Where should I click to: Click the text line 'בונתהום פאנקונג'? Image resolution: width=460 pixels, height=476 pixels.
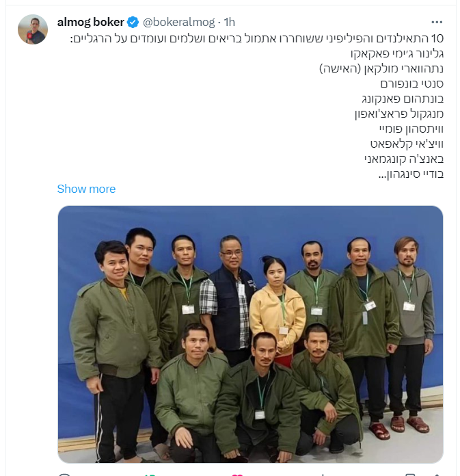(403, 99)
